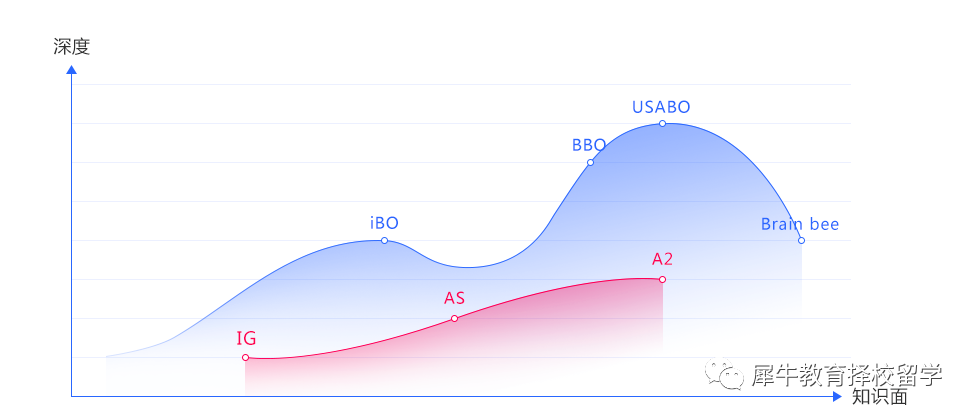The image size is (974, 418).
Task: Click the WeChat logo in watermark
Action: (724, 375)
